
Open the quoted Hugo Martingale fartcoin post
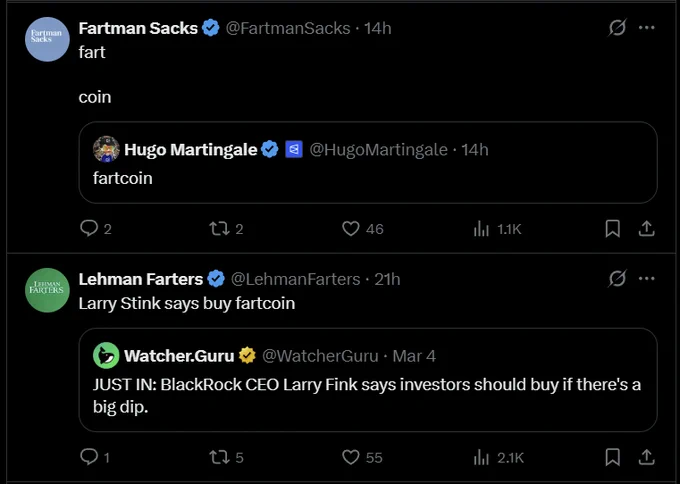pos(368,162)
